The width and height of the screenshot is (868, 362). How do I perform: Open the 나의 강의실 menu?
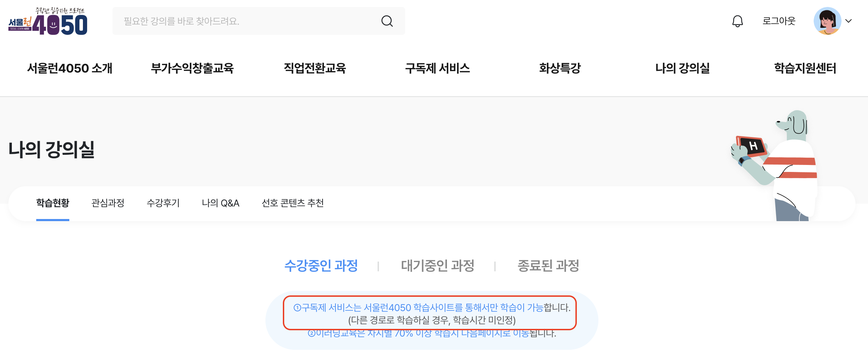[x=683, y=68]
